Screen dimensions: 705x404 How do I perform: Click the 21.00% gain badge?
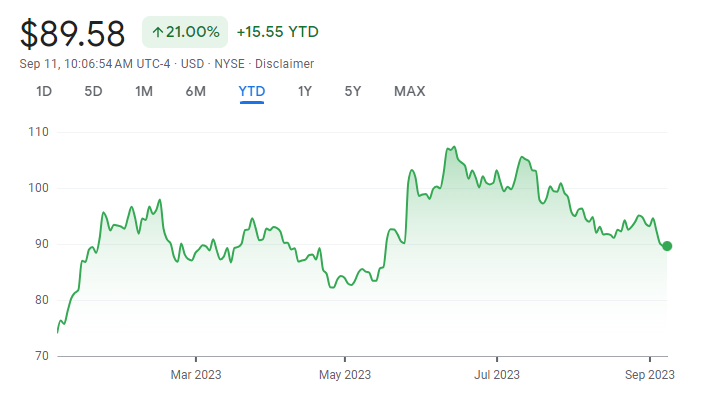tap(185, 32)
